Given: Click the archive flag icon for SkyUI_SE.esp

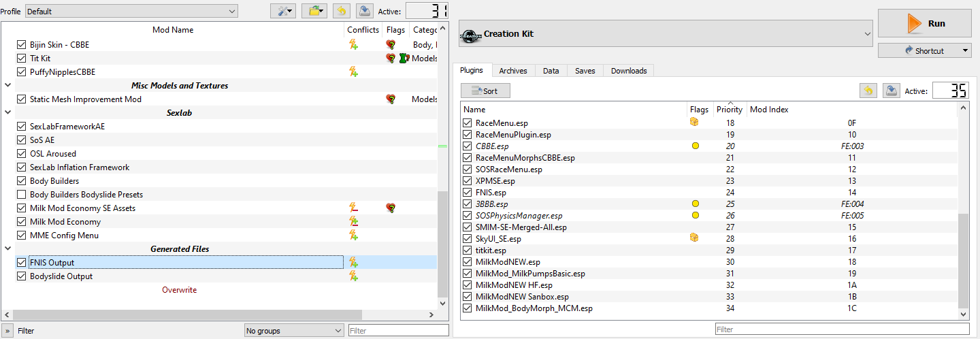Looking at the screenshot, I should coord(694,238).
